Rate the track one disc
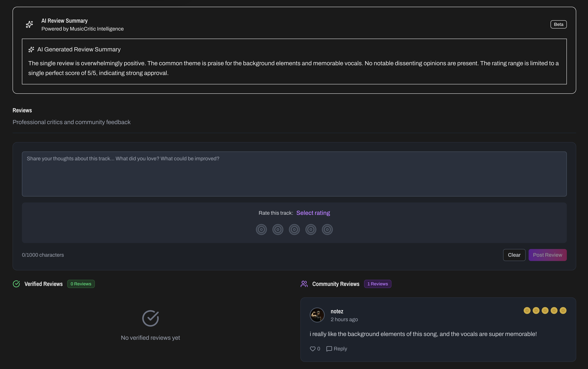 pyautogui.click(x=261, y=229)
